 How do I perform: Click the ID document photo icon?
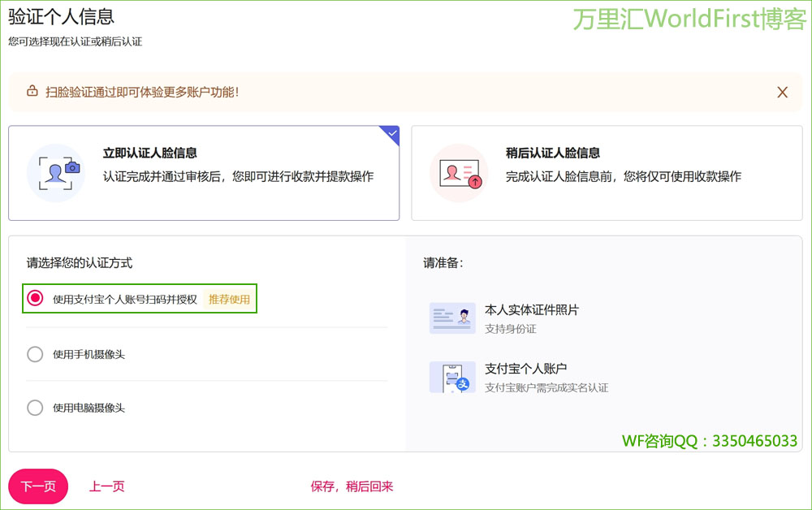tap(452, 318)
